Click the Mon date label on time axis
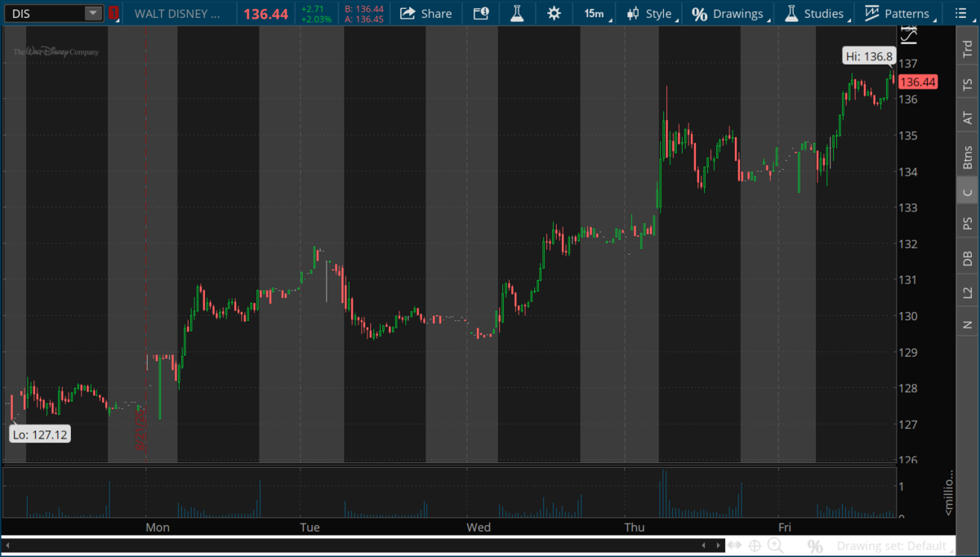The image size is (980, 557). pos(158,528)
